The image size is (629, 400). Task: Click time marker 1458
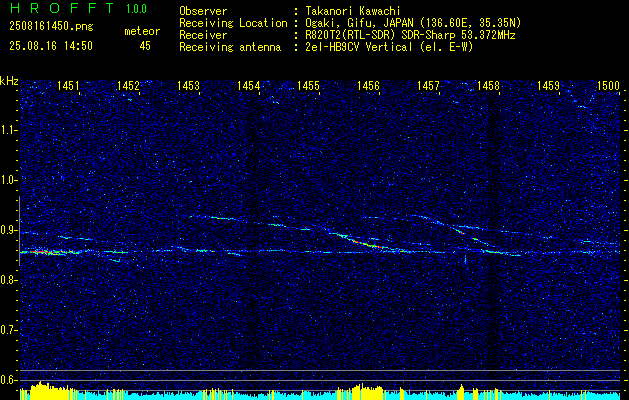488,85
